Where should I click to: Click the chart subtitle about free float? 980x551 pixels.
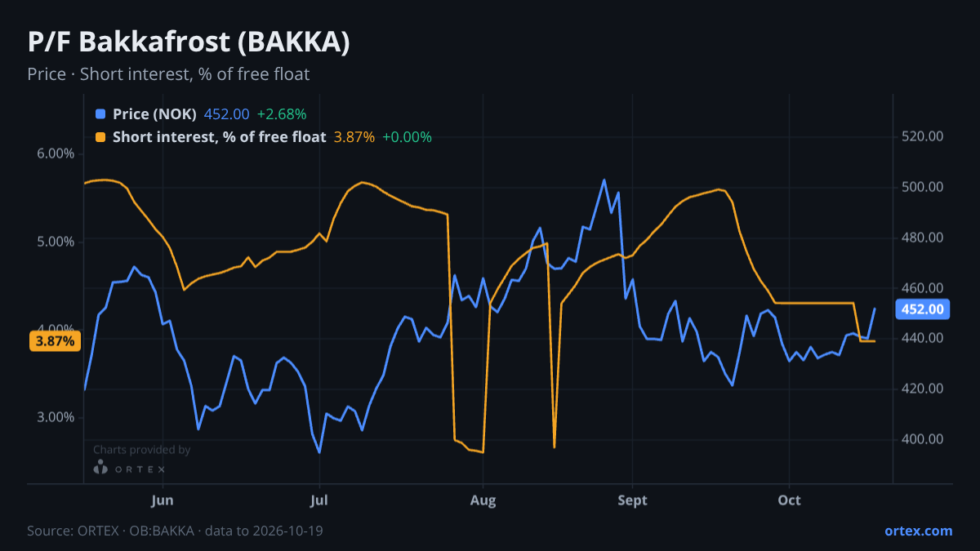click(168, 73)
